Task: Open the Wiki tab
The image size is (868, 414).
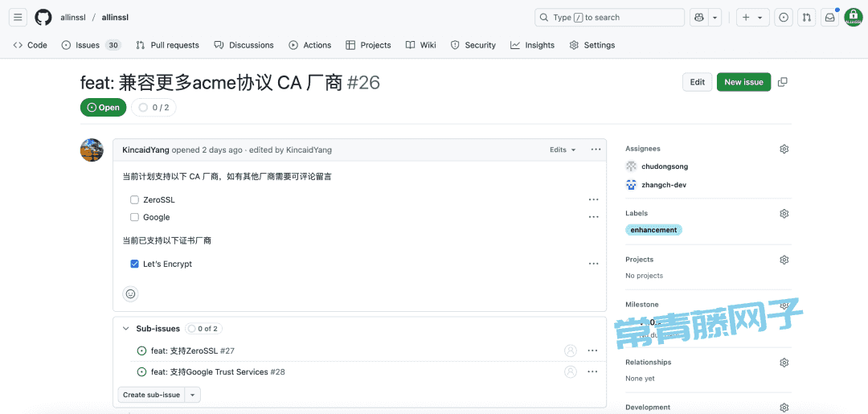Action: point(420,45)
